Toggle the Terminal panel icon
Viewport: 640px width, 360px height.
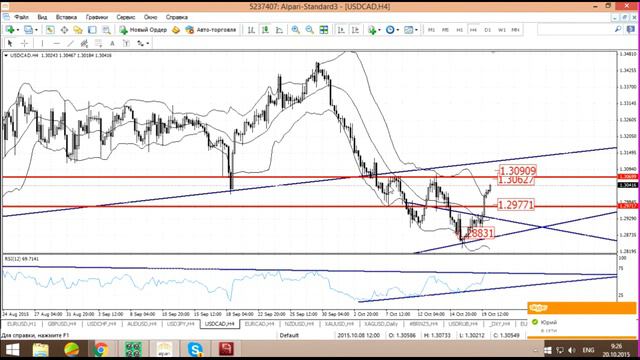(x=92, y=30)
